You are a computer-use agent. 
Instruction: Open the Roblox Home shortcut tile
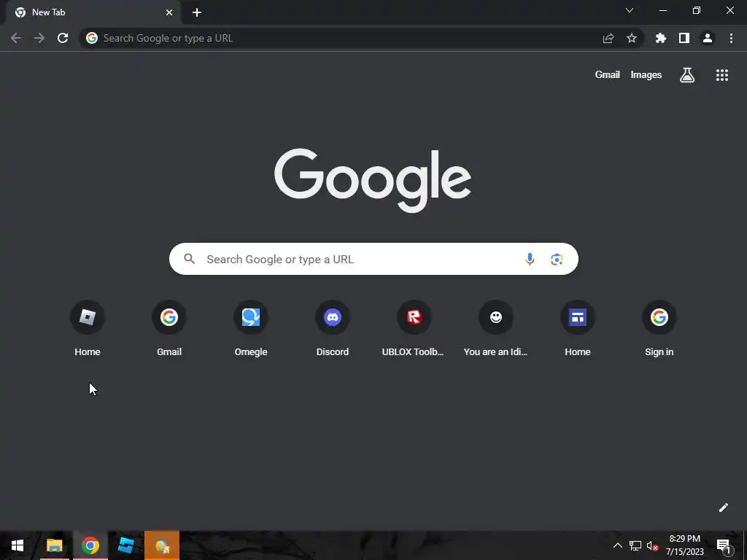tap(88, 317)
